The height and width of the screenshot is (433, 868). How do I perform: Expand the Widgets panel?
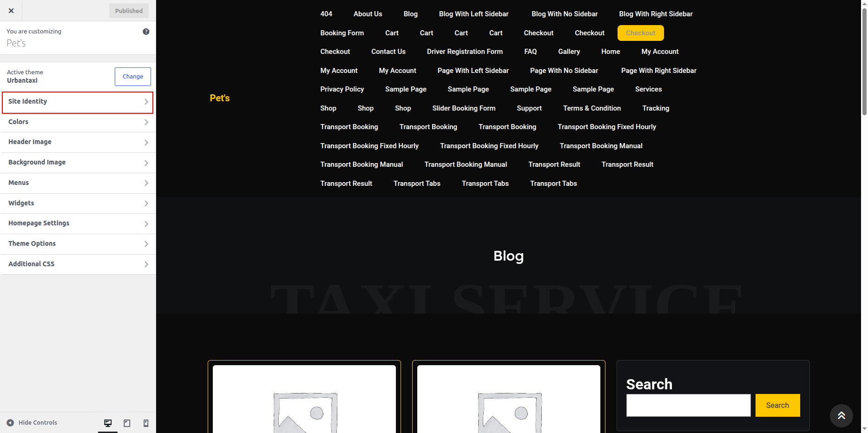pos(78,203)
